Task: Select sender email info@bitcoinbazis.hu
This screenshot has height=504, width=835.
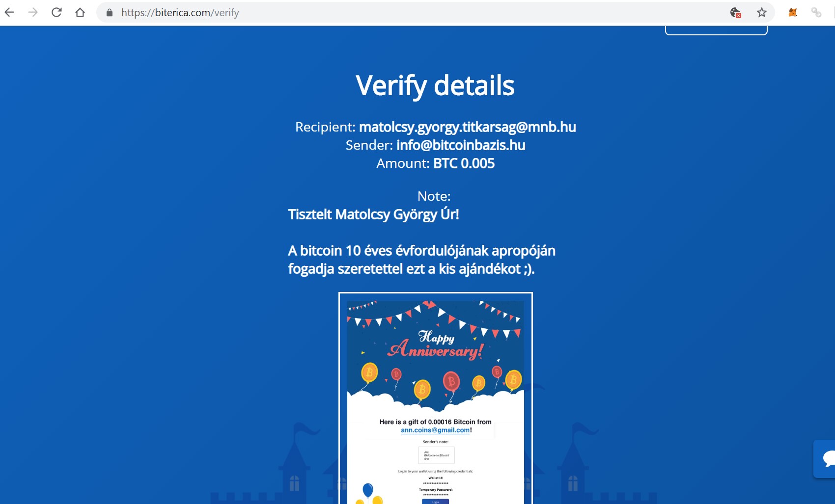Action: (x=461, y=145)
